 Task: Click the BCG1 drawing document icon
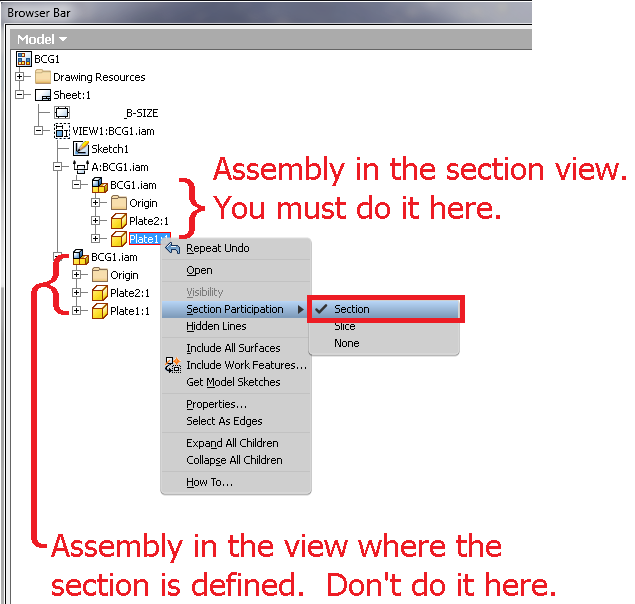click(23, 59)
